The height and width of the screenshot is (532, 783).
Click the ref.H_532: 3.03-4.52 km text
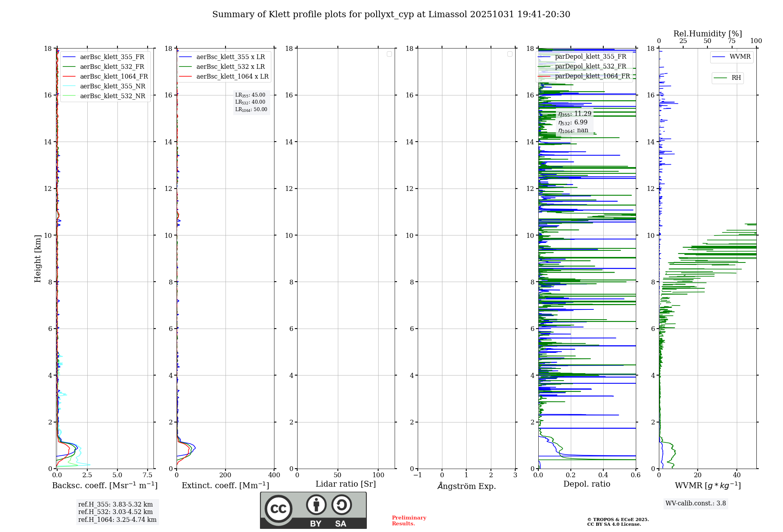[115, 512]
